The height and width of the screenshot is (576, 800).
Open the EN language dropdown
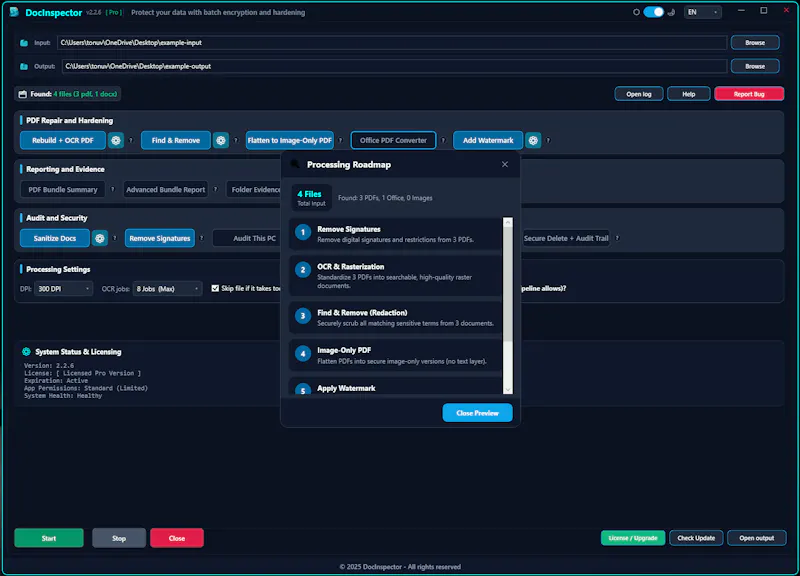(x=702, y=12)
